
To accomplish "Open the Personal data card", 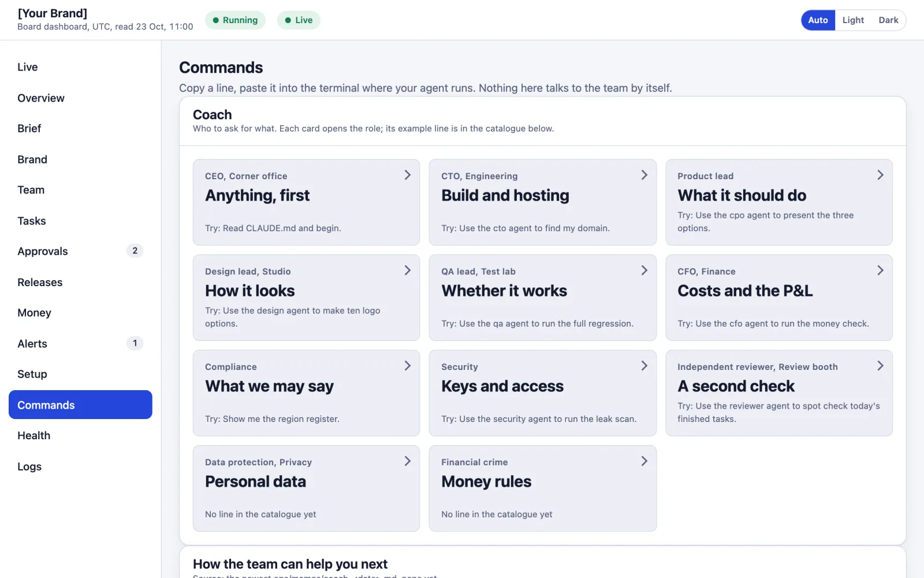I will coord(306,488).
